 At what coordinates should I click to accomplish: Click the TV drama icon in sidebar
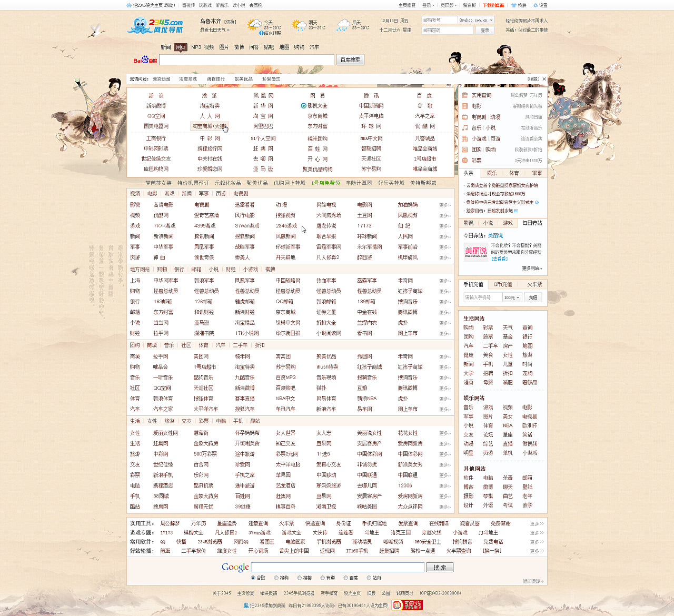click(465, 117)
